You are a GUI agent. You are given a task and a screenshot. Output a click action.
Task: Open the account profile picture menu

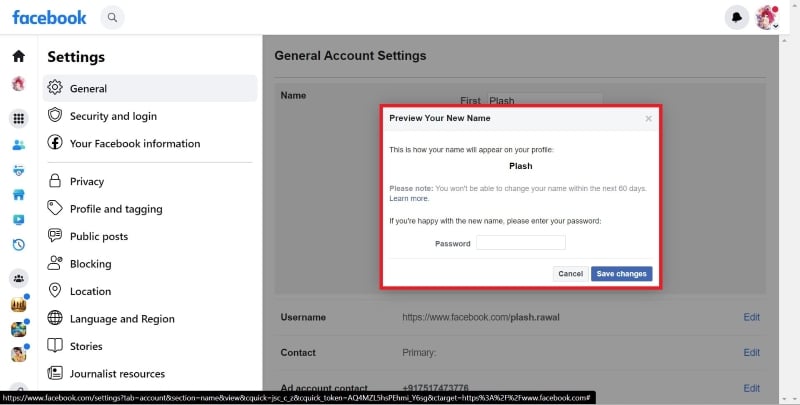click(767, 18)
